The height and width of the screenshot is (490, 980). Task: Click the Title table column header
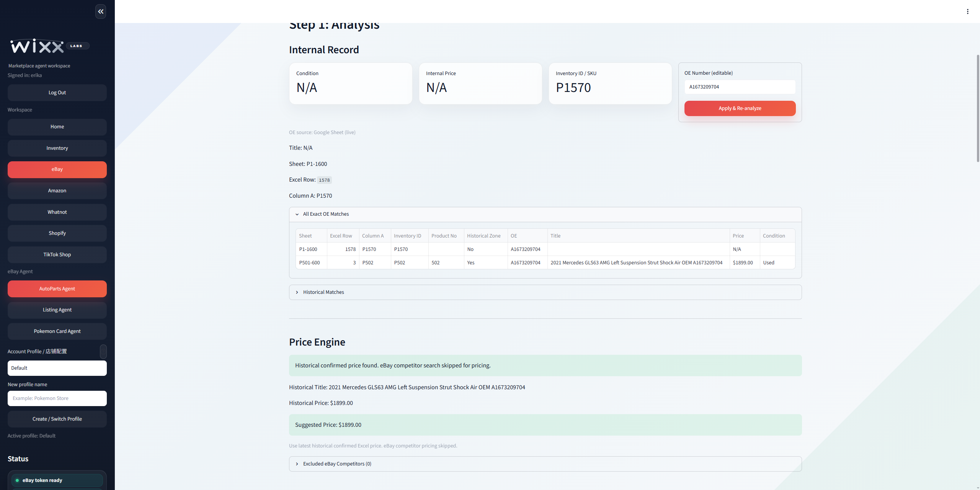click(x=639, y=236)
